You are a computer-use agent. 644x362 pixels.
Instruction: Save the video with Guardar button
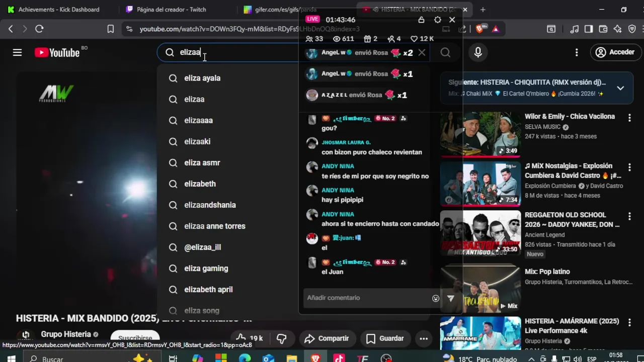click(x=385, y=338)
